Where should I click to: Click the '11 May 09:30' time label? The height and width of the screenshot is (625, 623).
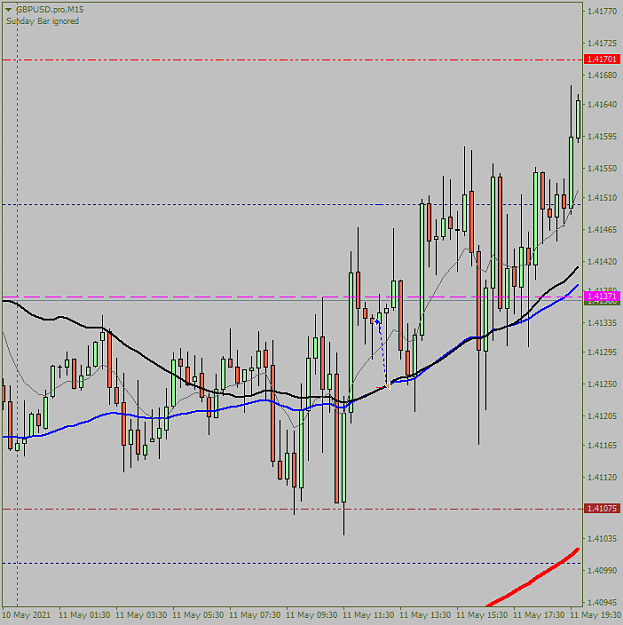[x=312, y=615]
